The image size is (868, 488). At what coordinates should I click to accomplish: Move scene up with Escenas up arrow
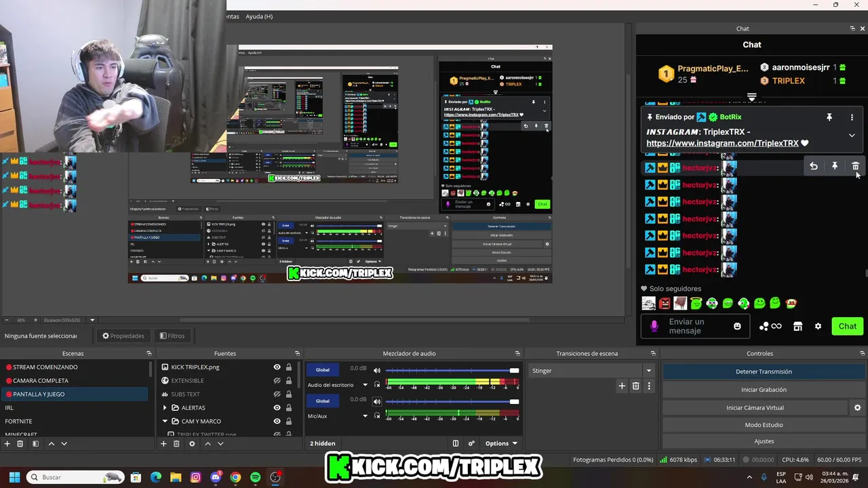51,443
